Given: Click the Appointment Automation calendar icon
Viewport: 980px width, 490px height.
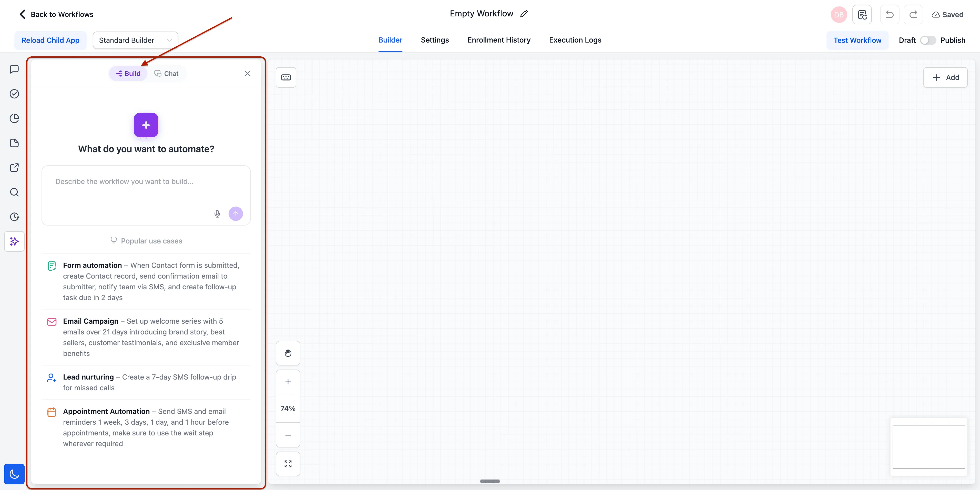Looking at the screenshot, I should point(52,412).
